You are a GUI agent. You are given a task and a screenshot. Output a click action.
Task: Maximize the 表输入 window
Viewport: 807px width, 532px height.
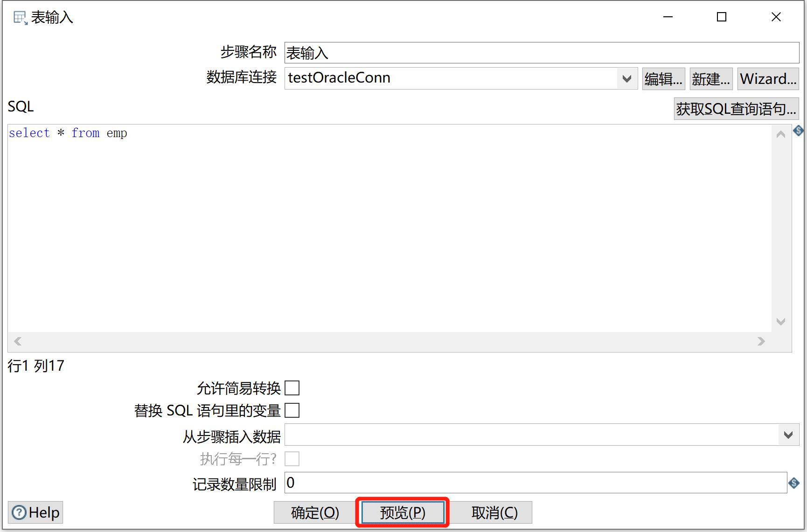pyautogui.click(x=722, y=17)
